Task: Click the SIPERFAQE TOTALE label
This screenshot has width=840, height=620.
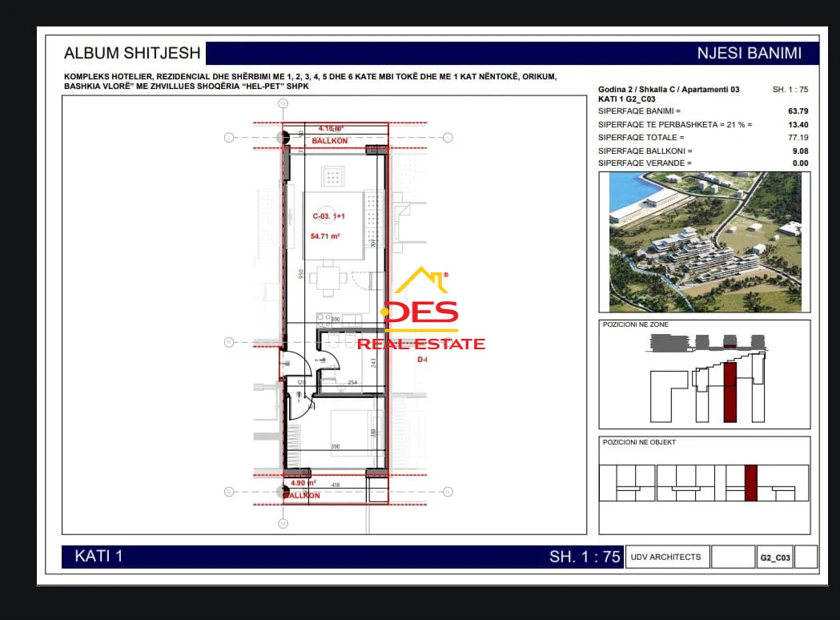Action: coord(641,138)
